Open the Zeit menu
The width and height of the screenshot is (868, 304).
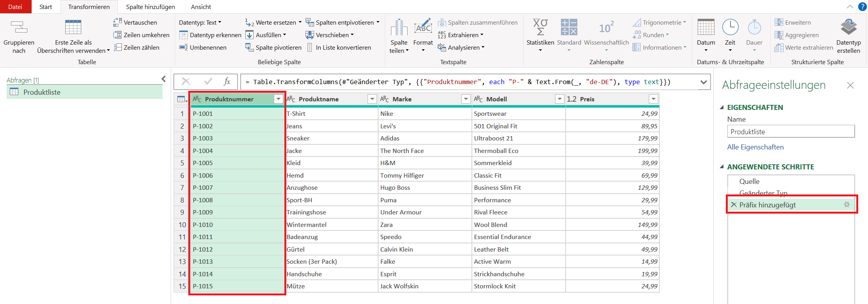(x=730, y=36)
